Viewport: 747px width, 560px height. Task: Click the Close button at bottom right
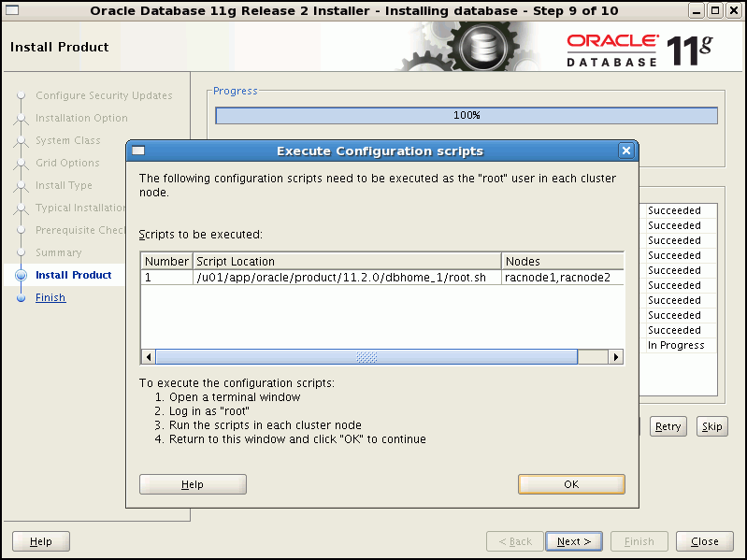pos(704,541)
